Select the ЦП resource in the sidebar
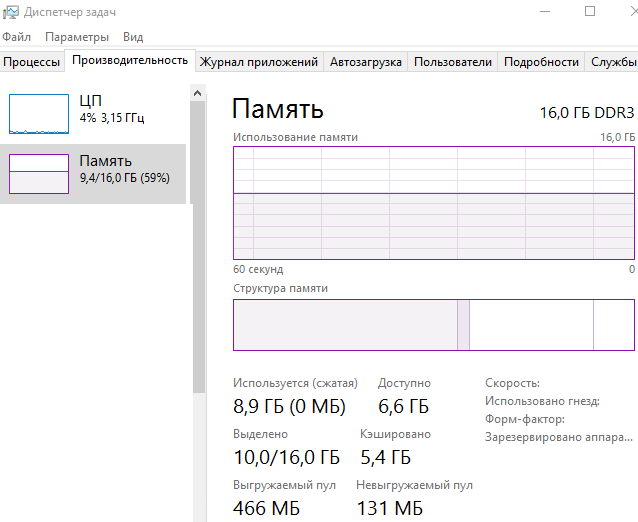 click(x=93, y=114)
